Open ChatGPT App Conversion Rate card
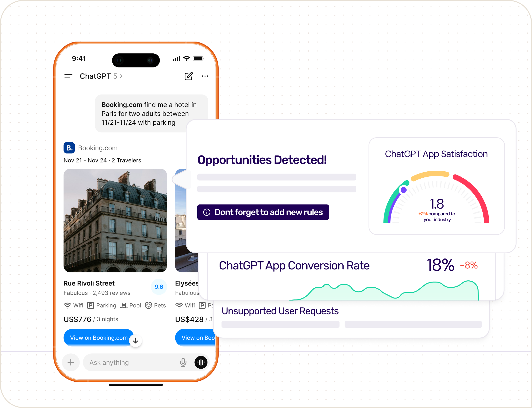The width and height of the screenshot is (532, 408). [294, 265]
